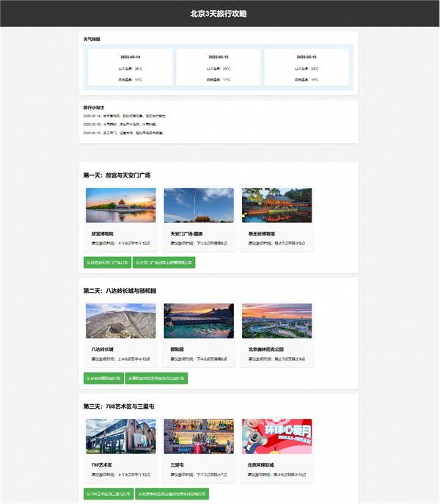Click taxi button from 798 to Sanlitun
440x504 pixels.
[x=109, y=494]
